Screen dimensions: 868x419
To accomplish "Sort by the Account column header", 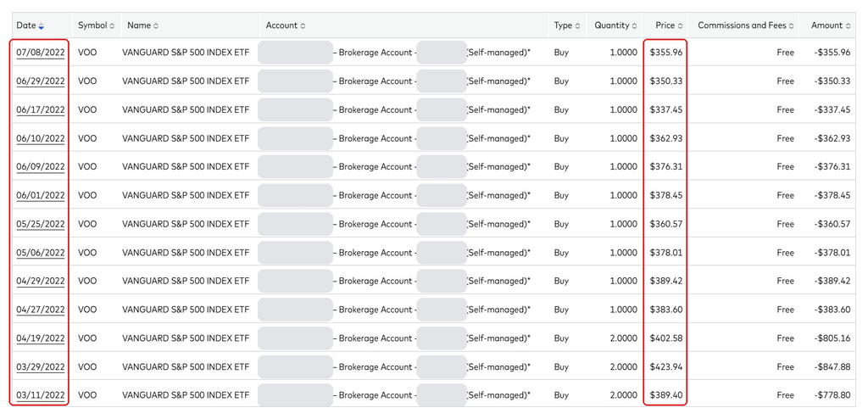I will [x=286, y=25].
